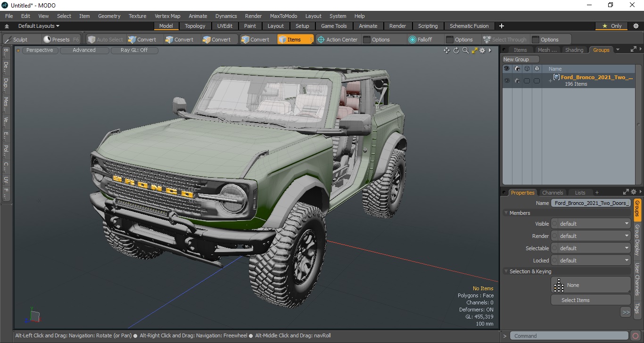The image size is (644, 343).
Task: Click the camera column header in Groups
Action: 517,69
